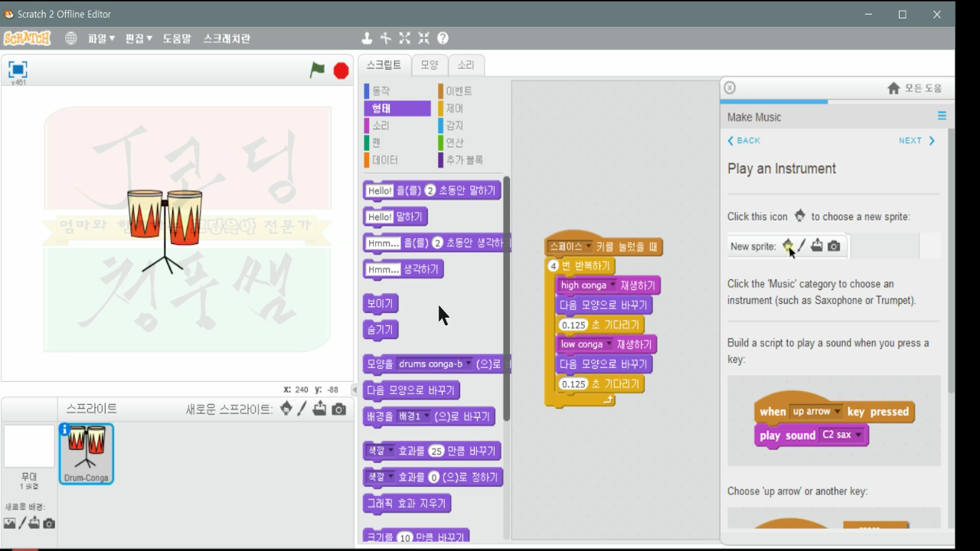Paint a new sprite with brush icon
980x551 pixels.
pos(302,409)
